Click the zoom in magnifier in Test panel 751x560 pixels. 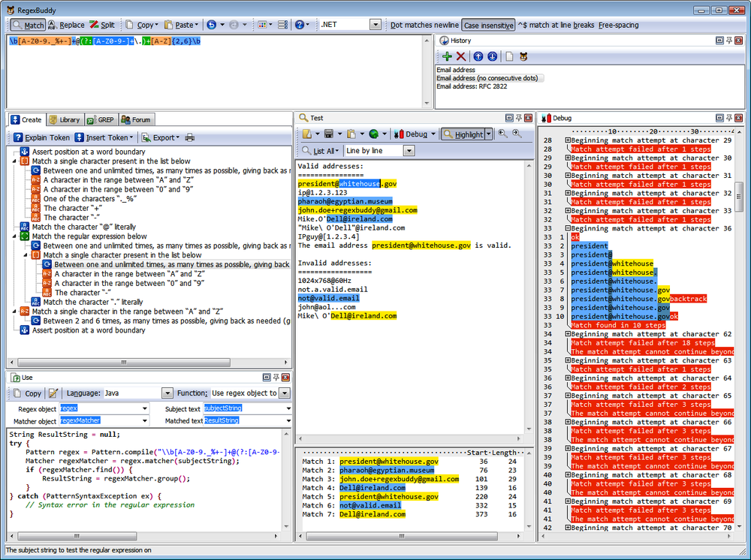click(x=517, y=134)
